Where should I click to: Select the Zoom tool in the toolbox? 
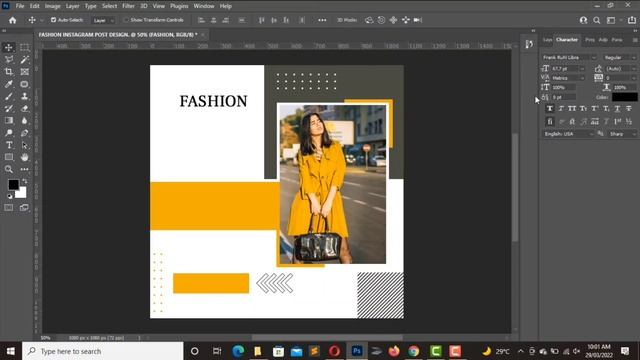point(9,169)
